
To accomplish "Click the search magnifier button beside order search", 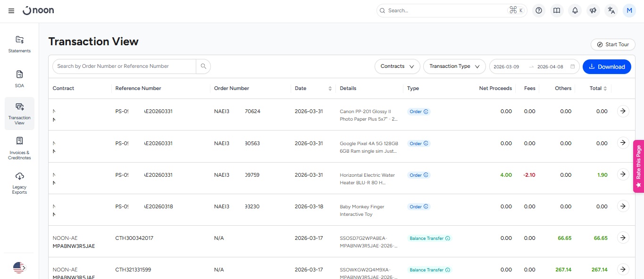I will pyautogui.click(x=203, y=66).
